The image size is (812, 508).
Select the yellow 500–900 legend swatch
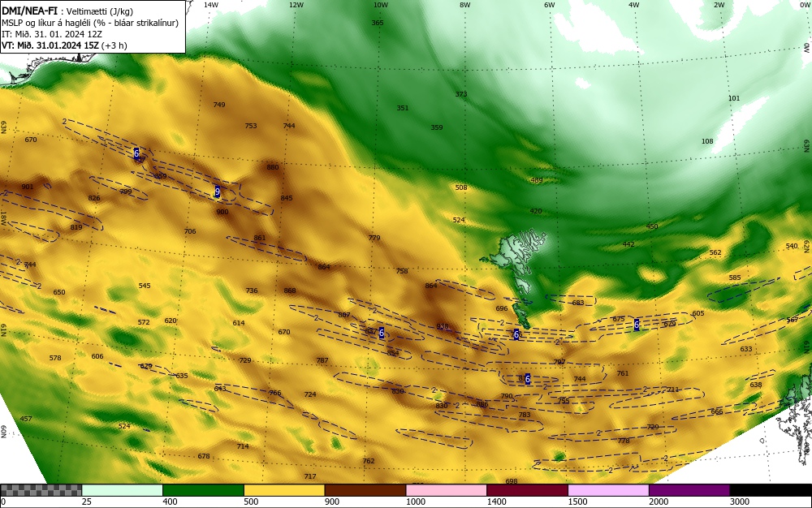[x=284, y=490]
